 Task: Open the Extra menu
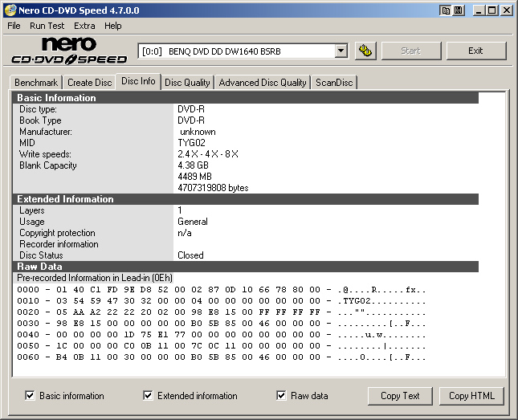point(84,26)
